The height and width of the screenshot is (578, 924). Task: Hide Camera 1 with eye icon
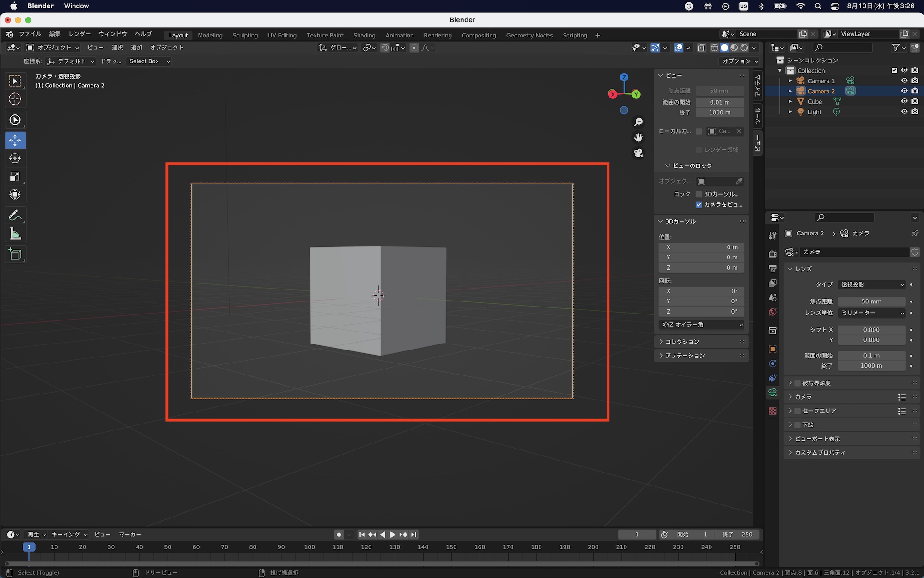pos(904,81)
